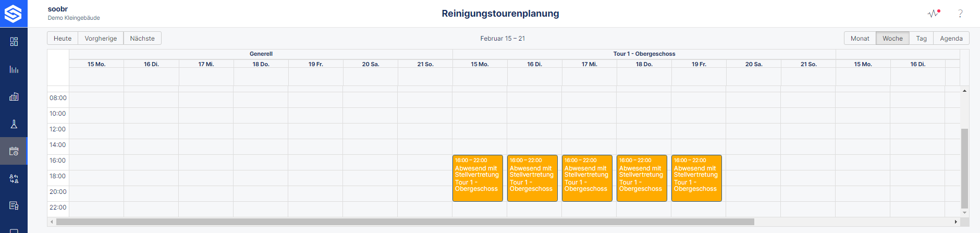This screenshot has height=233, width=980.
Task: Go to Vorherige week
Action: tap(101, 39)
